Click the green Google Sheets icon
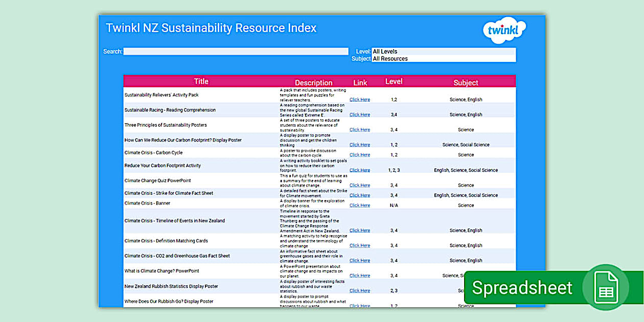This screenshot has height=322, width=644. (606, 288)
